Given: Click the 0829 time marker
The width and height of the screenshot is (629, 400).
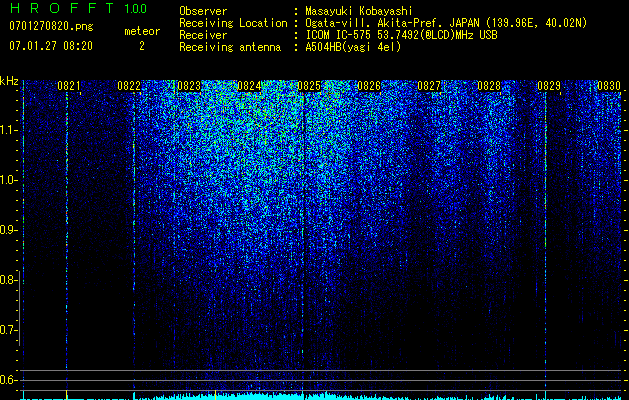Looking at the screenshot, I should pyautogui.click(x=549, y=86).
